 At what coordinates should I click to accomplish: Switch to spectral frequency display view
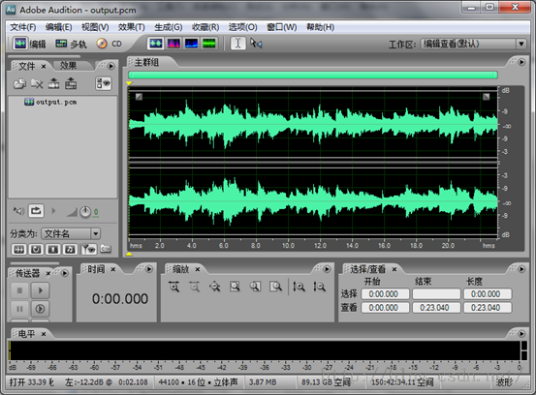(x=173, y=43)
